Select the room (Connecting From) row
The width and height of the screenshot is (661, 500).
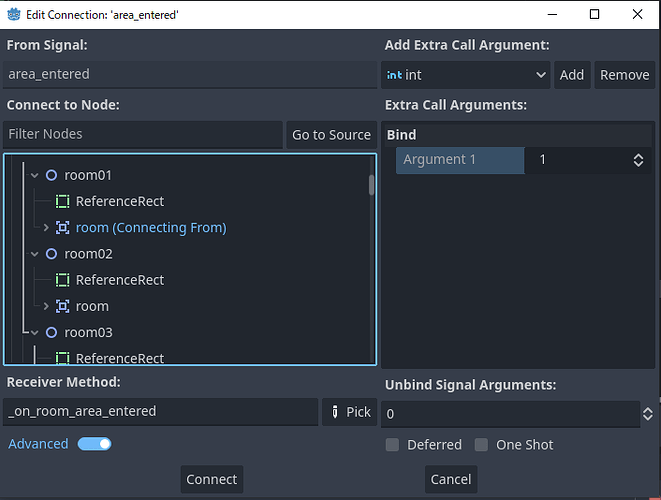coord(190,228)
